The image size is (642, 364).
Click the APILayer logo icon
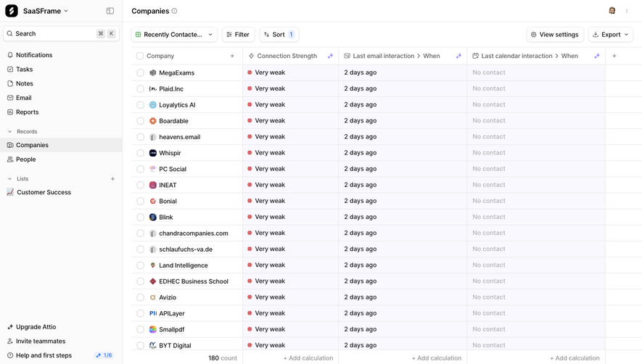[153, 313]
